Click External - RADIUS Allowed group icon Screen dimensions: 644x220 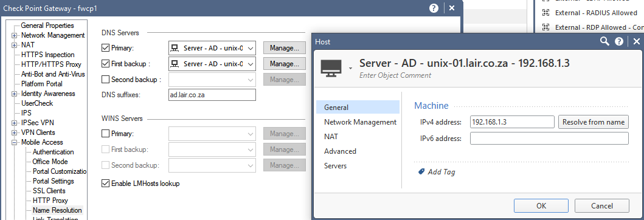546,13
